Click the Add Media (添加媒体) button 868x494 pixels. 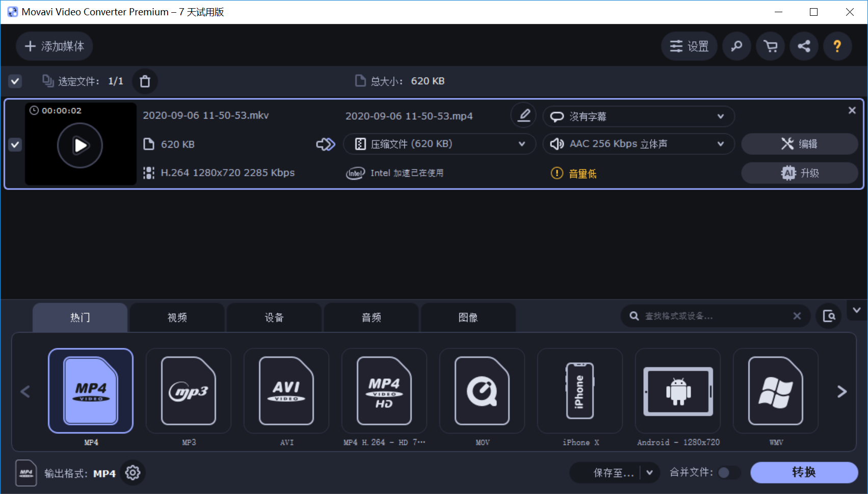[54, 46]
